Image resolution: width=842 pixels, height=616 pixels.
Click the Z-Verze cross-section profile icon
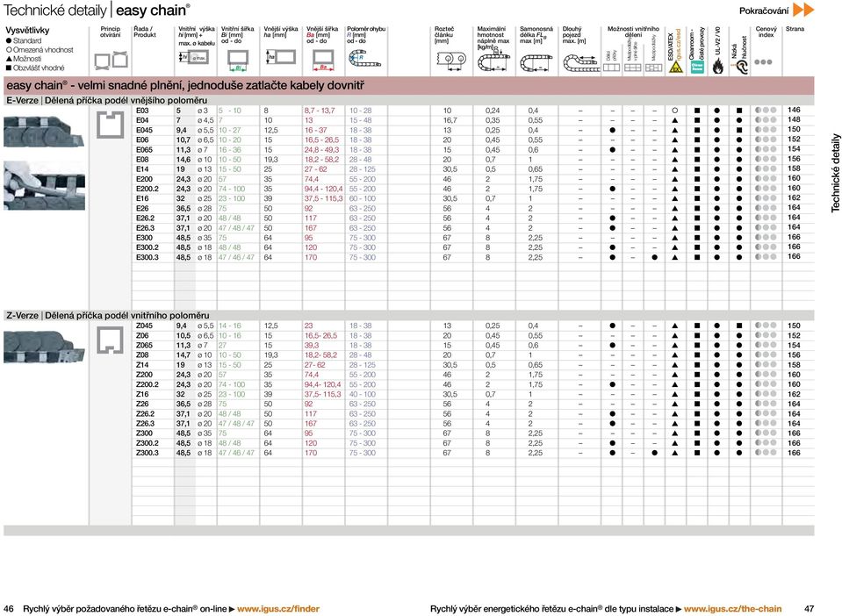(111, 340)
